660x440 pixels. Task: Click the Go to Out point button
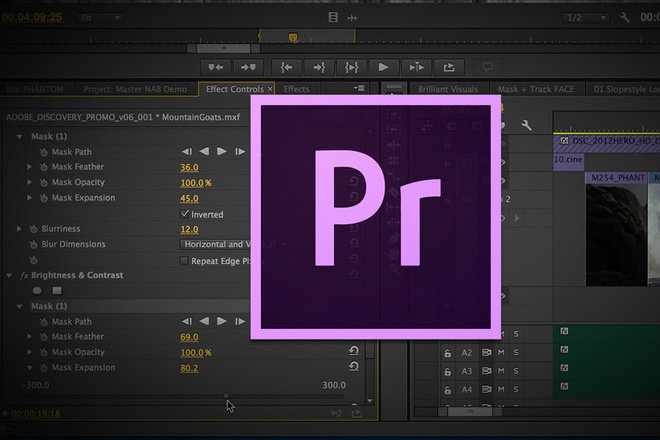tap(319, 67)
